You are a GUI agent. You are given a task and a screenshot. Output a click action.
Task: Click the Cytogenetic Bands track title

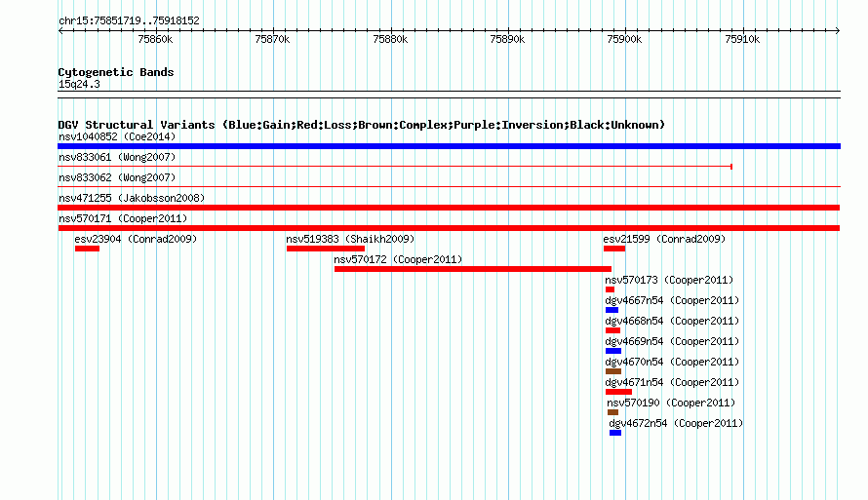tap(116, 72)
